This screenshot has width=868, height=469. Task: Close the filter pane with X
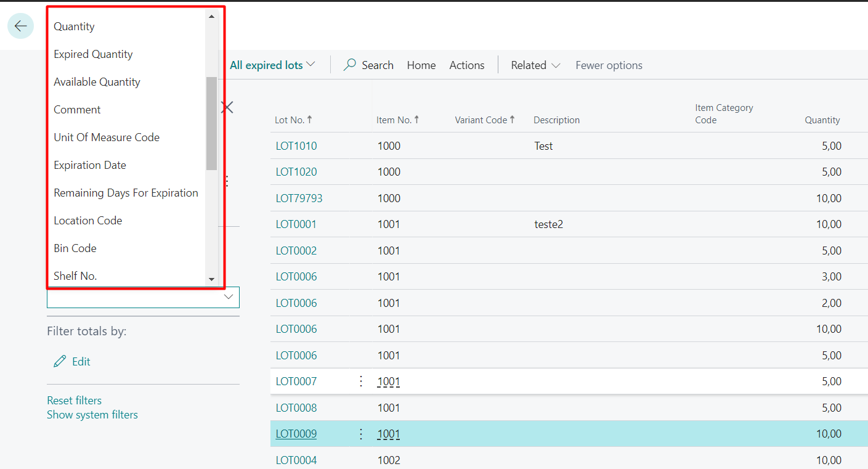(228, 108)
